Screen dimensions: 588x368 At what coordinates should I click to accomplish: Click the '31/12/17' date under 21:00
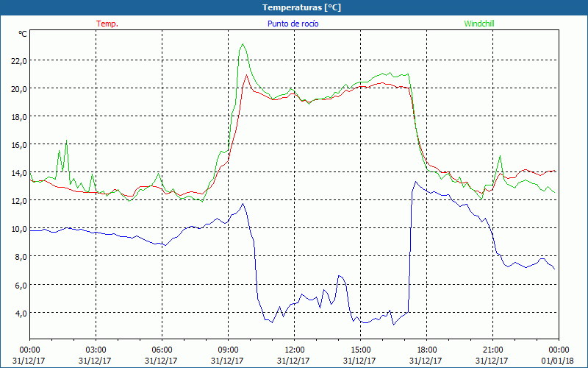492,361
